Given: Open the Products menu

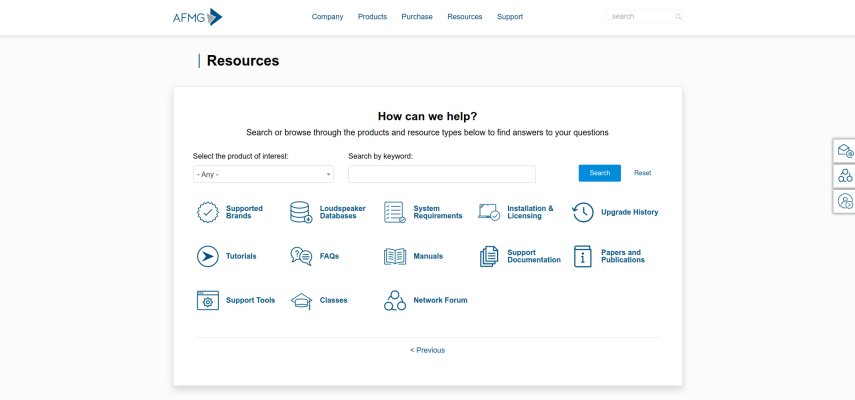Looking at the screenshot, I should pos(372,17).
